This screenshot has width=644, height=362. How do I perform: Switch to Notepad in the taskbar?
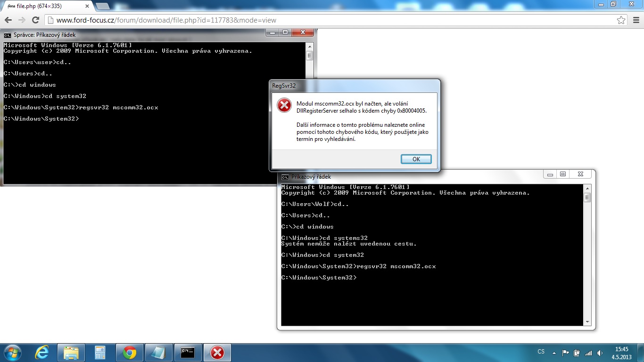(x=158, y=353)
